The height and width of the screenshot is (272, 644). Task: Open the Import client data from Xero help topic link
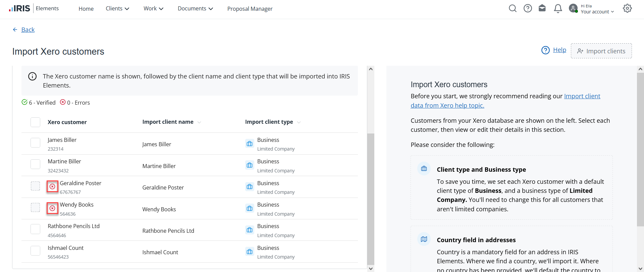click(x=505, y=101)
